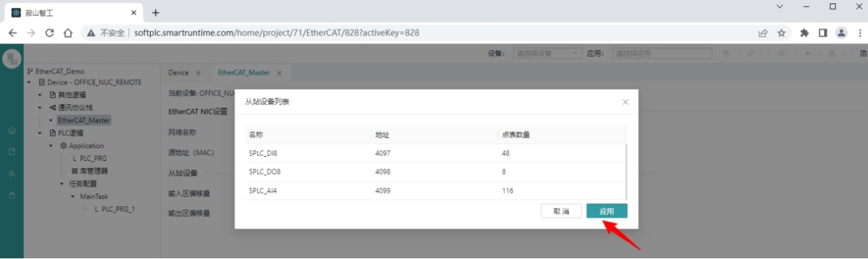Bookmark this page with the star icon
Screen dimensions: 868x259
(x=781, y=32)
